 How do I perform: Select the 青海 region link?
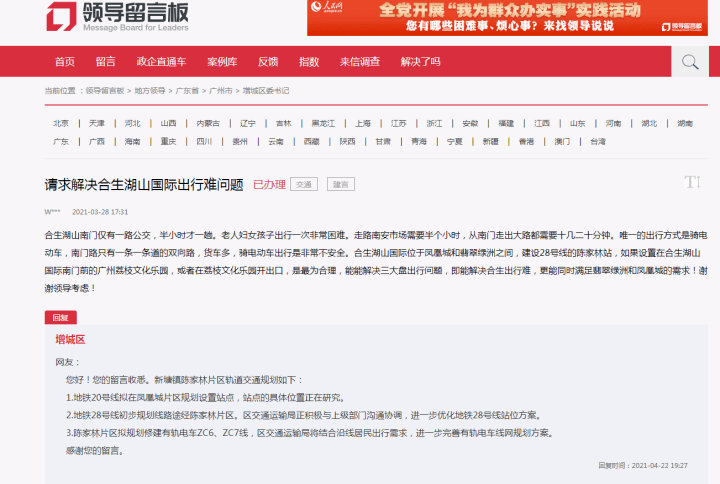pos(419,142)
